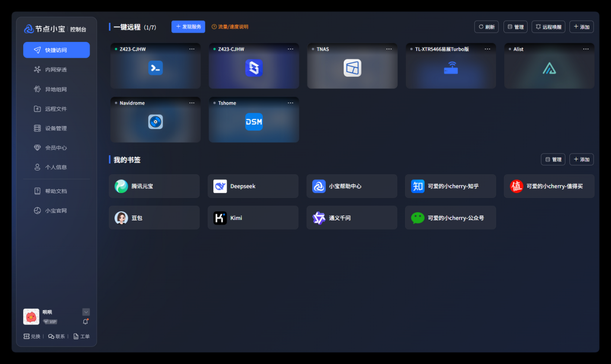
Task: Open the Alist service icon
Action: tap(549, 68)
